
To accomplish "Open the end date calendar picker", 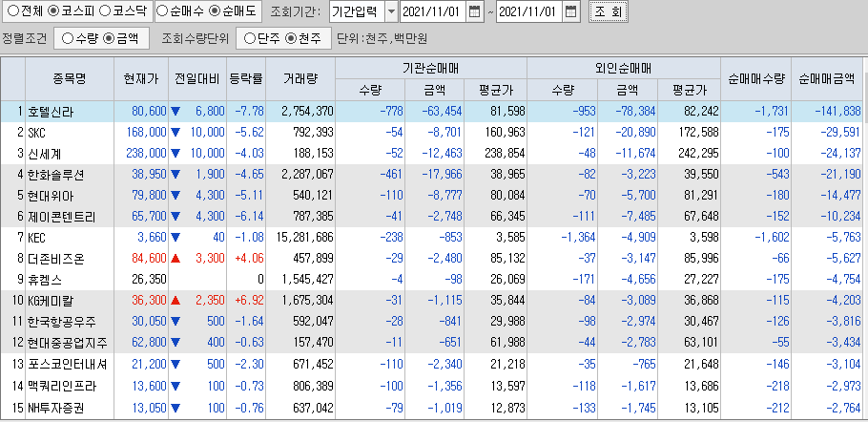I will [571, 11].
